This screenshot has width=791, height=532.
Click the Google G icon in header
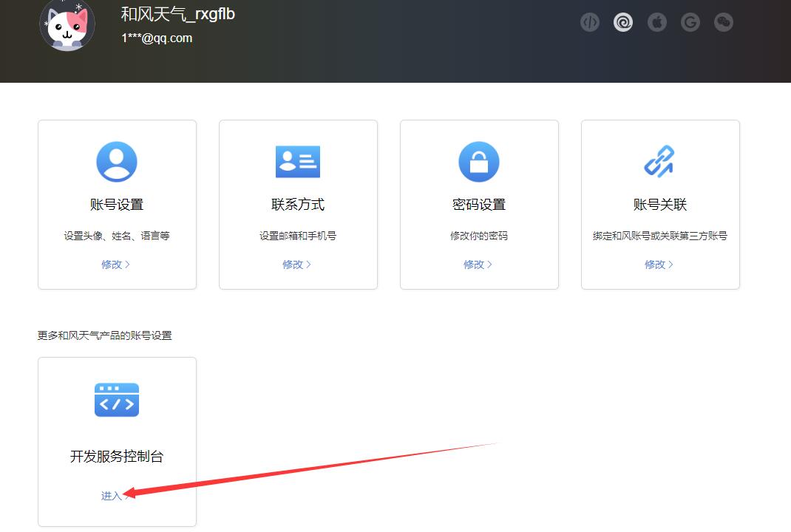(x=690, y=21)
